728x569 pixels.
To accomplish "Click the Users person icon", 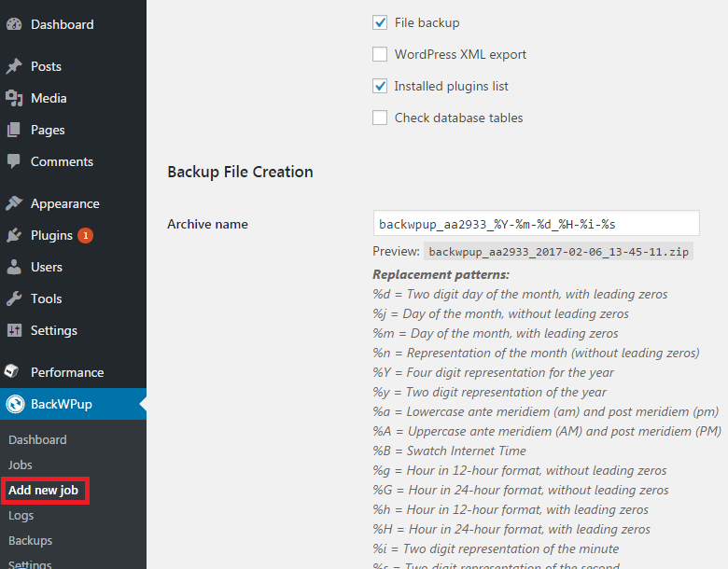I will (14, 267).
